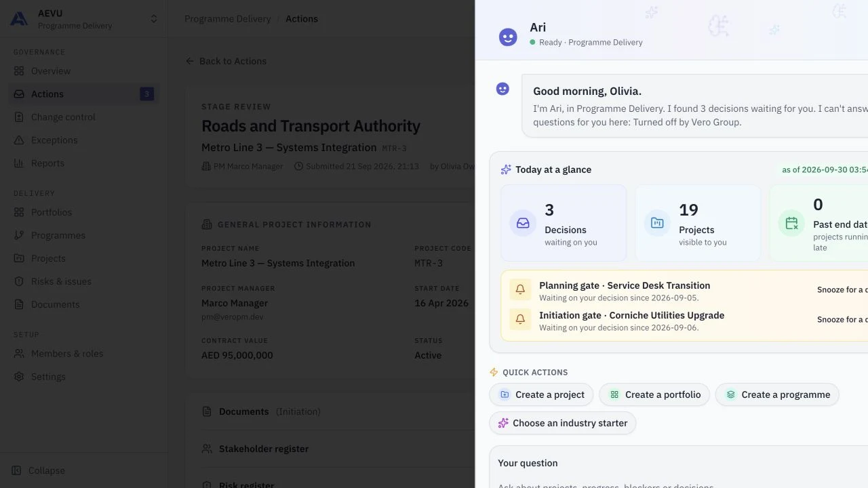Go to Change control in sidebar
The width and height of the screenshot is (868, 488).
pos(84,117)
